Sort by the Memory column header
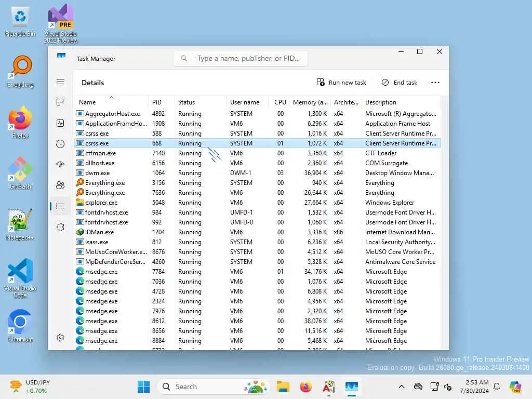Image resolution: width=532 pixels, height=399 pixels. point(310,102)
